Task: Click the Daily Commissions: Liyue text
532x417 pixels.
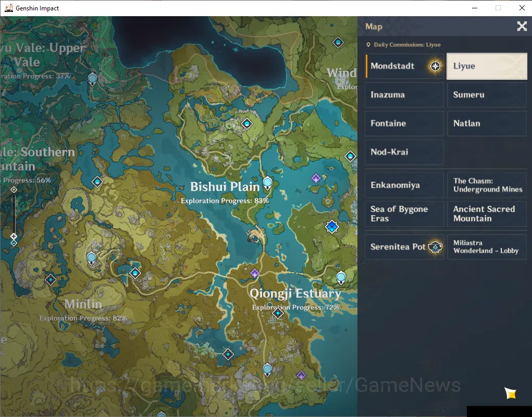Action: (x=407, y=45)
